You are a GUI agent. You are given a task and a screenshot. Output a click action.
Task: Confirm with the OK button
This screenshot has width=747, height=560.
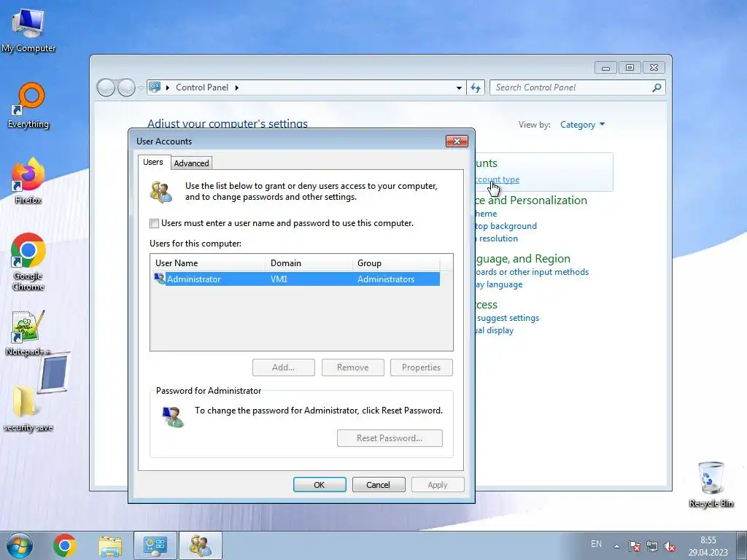(320, 485)
